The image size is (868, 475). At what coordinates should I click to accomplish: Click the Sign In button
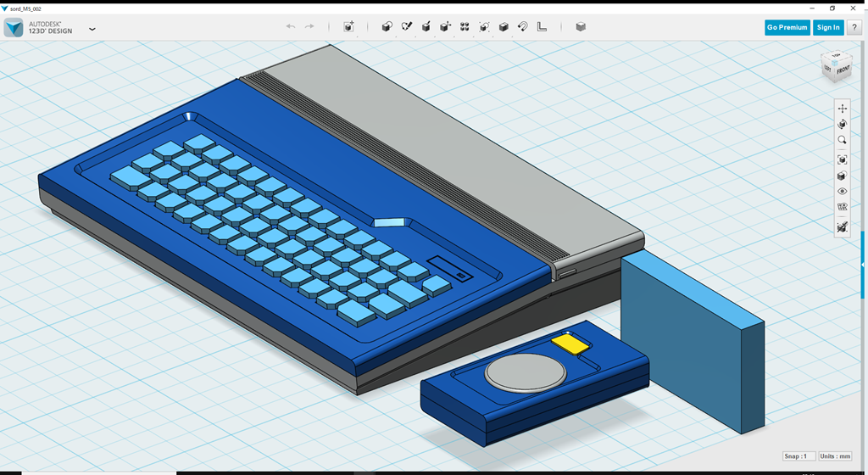pyautogui.click(x=827, y=27)
